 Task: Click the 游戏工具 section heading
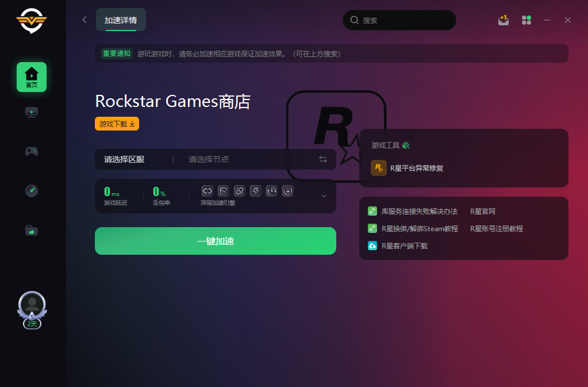[386, 145]
